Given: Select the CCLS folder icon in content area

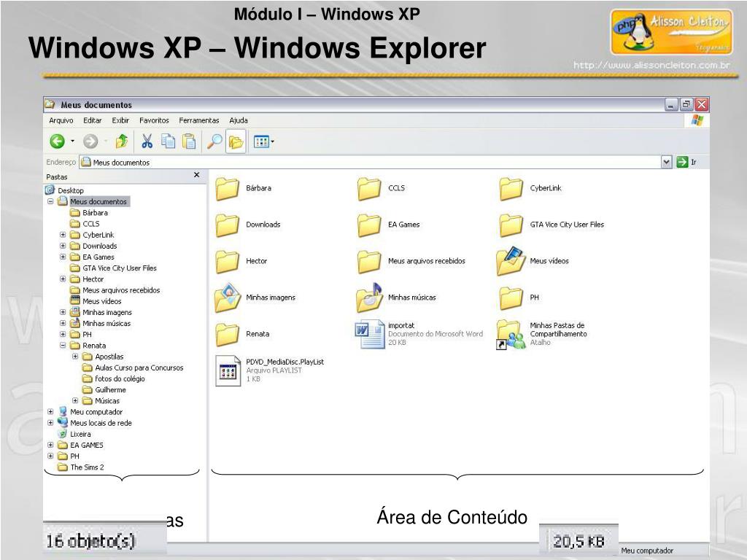Looking at the screenshot, I should click(369, 189).
